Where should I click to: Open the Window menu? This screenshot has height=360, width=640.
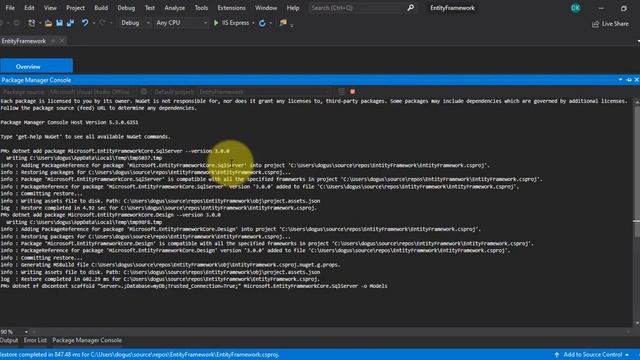point(266,8)
